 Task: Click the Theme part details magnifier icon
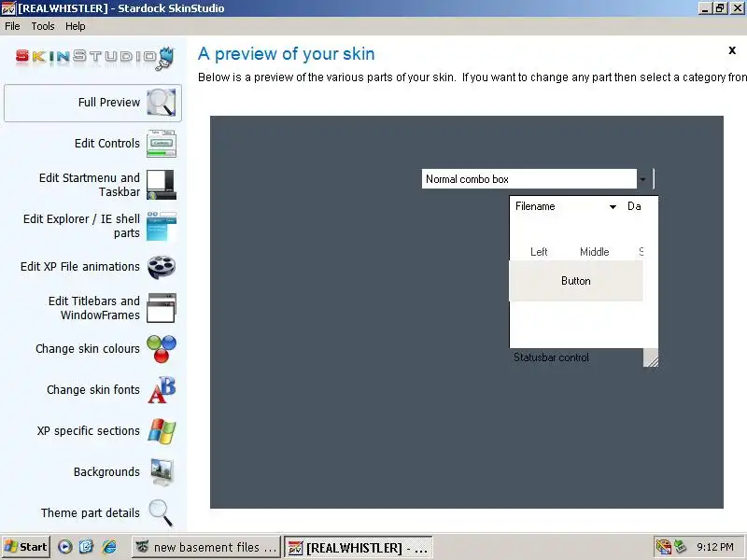(x=161, y=512)
